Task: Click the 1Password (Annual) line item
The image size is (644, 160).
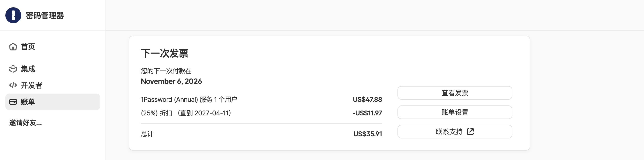Action: click(189, 99)
